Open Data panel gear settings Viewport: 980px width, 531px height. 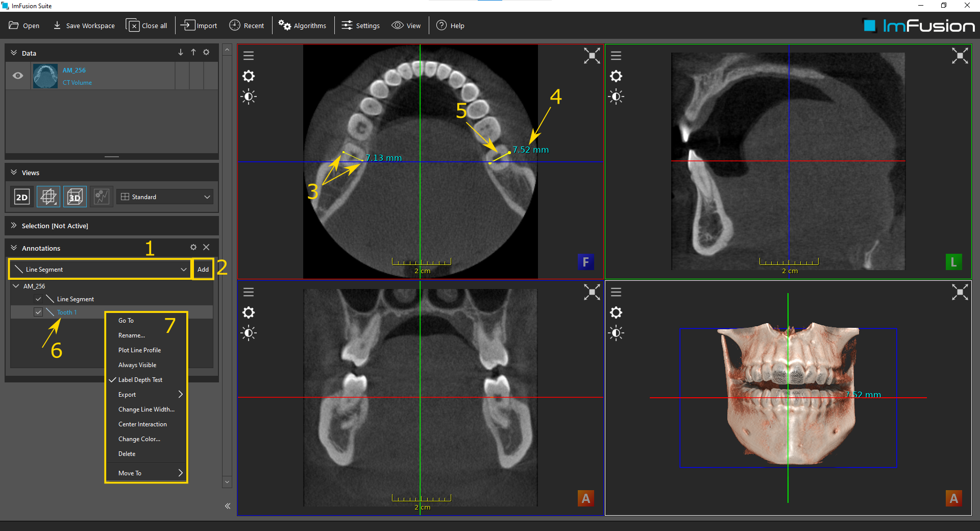coord(206,52)
